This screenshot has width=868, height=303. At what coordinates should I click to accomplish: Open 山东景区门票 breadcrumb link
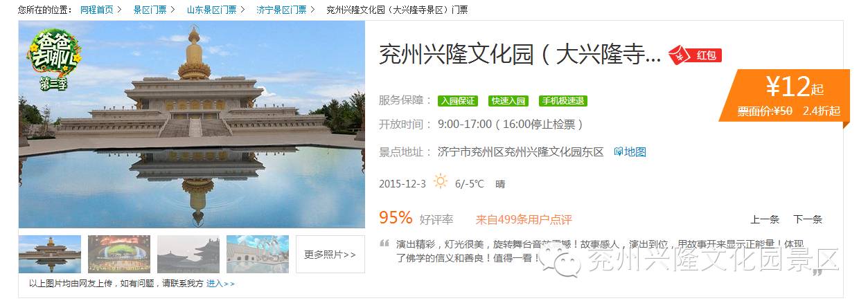212,10
